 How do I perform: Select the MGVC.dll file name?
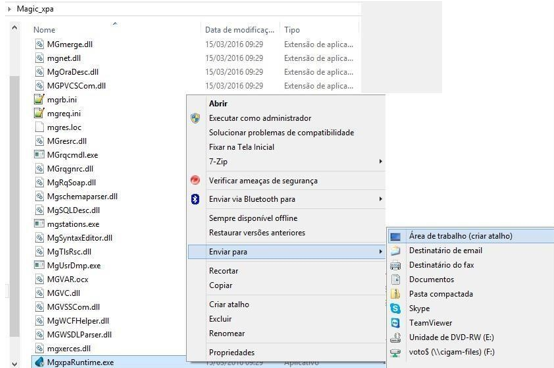[x=64, y=293]
